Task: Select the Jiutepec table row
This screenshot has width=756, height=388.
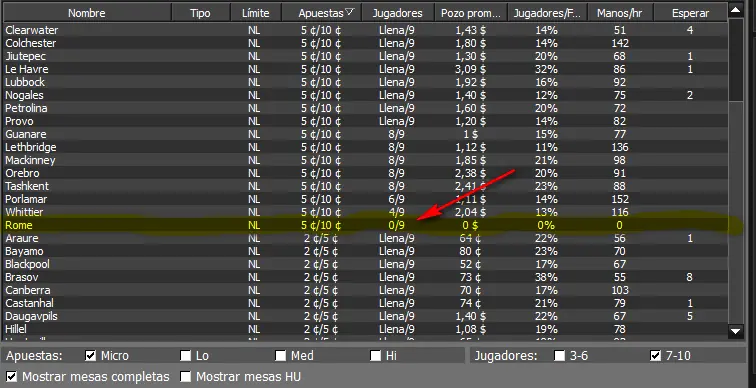Action: pyautogui.click(x=365, y=56)
